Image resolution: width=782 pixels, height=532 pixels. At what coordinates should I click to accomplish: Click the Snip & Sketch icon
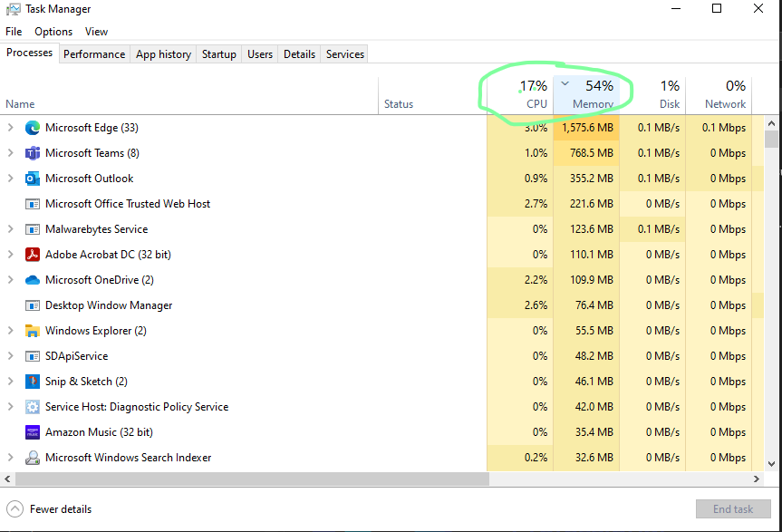[x=33, y=382]
